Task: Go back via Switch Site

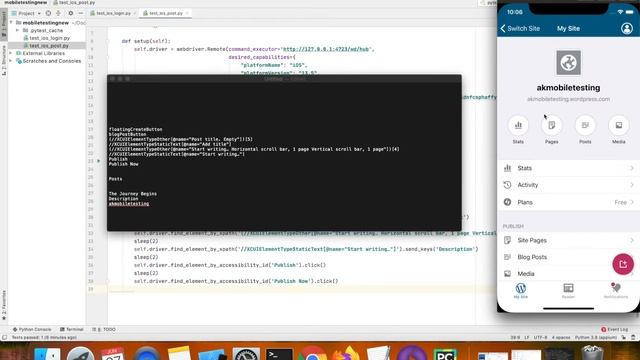Action: (x=520, y=29)
